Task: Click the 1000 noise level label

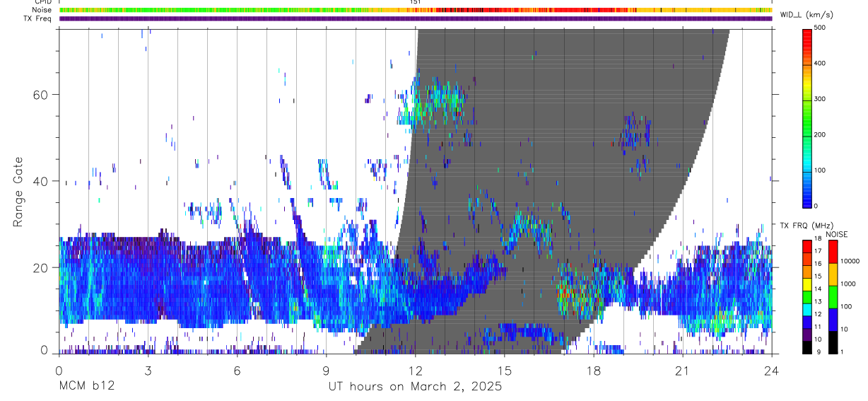Action: click(848, 284)
